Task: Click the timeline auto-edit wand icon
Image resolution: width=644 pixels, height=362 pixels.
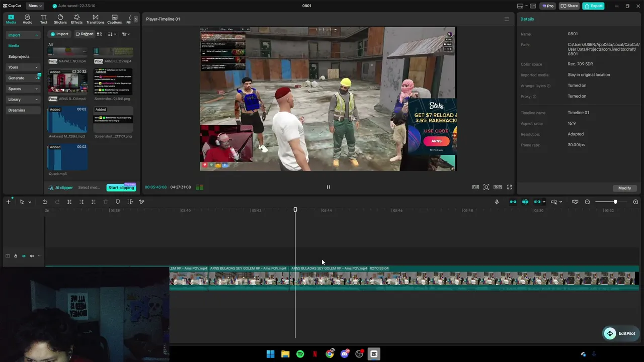Action: click(x=141, y=202)
